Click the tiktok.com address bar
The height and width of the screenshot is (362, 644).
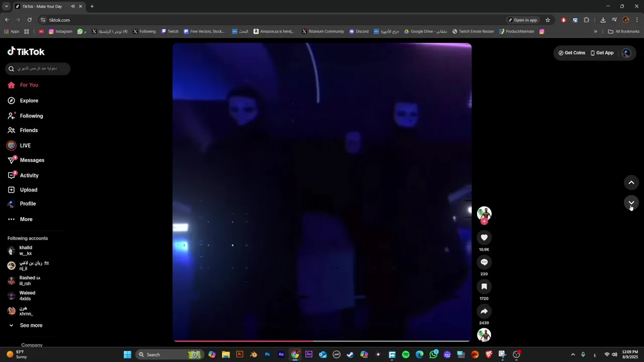tap(272, 20)
